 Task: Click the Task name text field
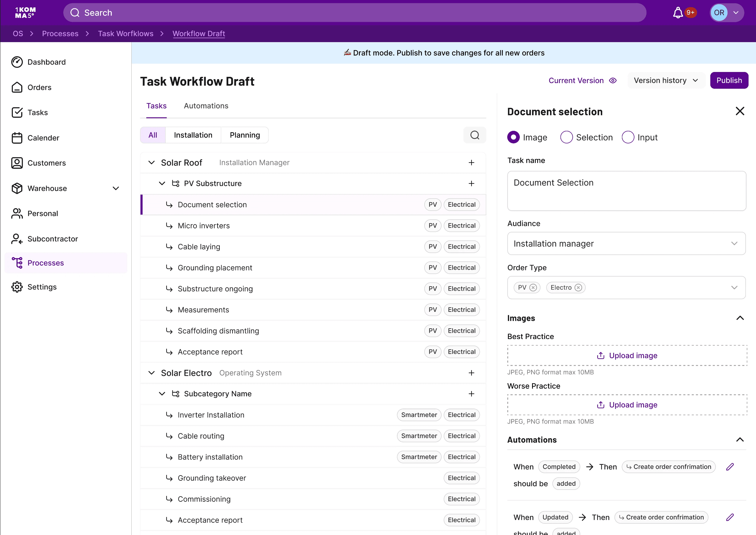(x=626, y=191)
